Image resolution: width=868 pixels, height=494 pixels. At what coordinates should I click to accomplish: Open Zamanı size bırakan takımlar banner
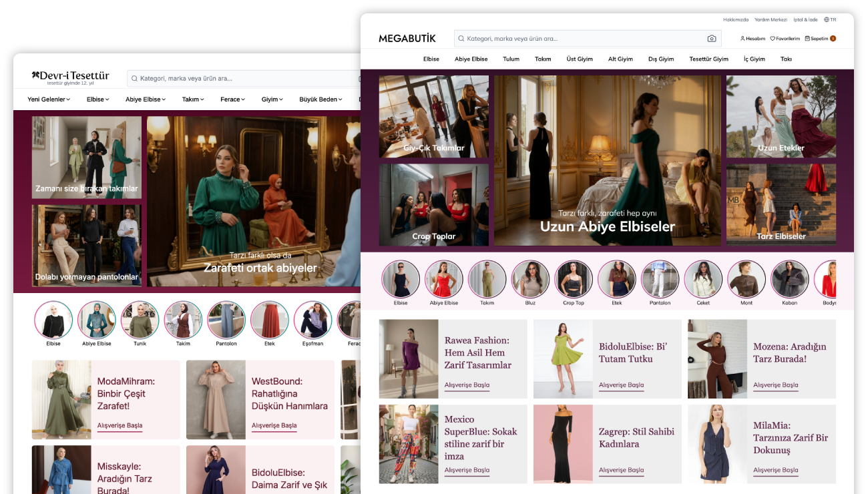coord(87,158)
